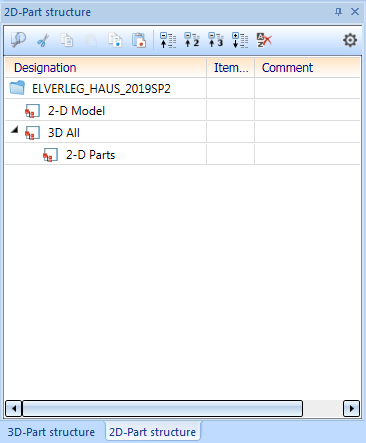Expand all structure levels icon
The height and width of the screenshot is (443, 366).
pyautogui.click(x=240, y=40)
